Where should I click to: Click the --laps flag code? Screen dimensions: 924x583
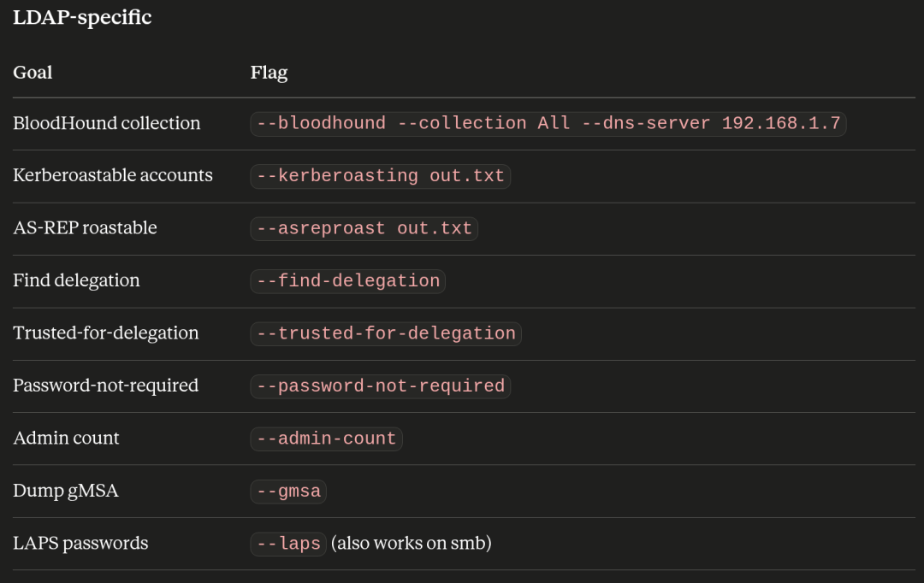click(x=288, y=544)
